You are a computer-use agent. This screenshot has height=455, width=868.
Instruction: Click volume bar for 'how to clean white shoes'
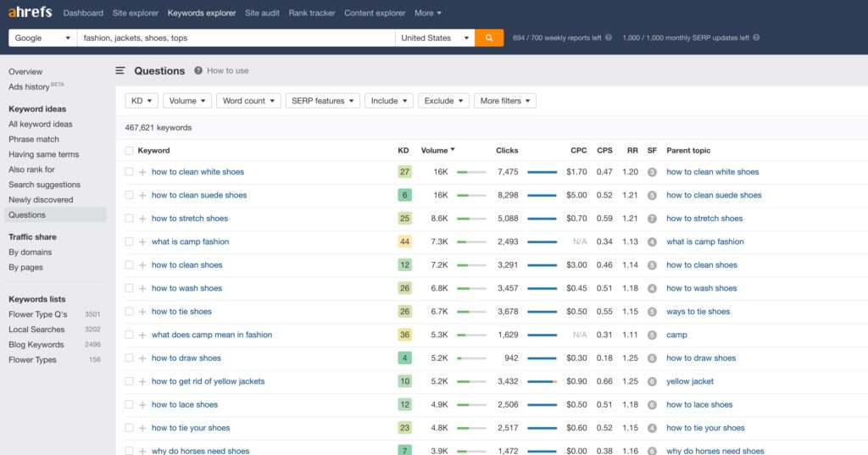[x=471, y=172]
